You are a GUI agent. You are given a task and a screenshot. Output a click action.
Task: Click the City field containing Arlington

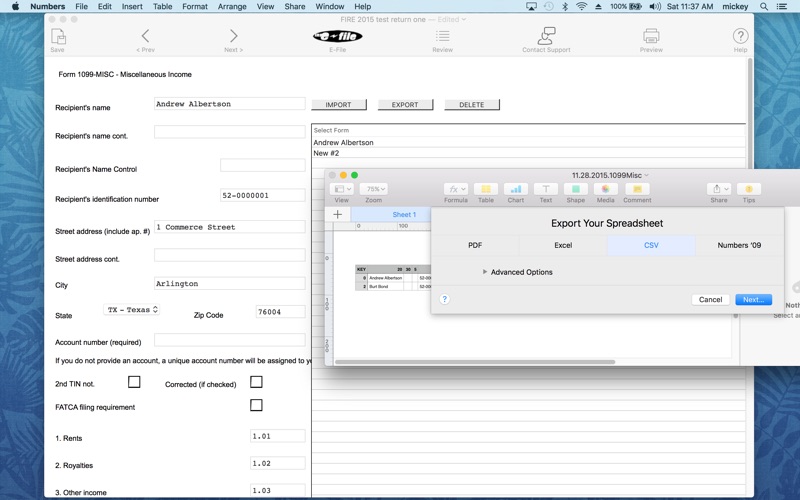[230, 283]
